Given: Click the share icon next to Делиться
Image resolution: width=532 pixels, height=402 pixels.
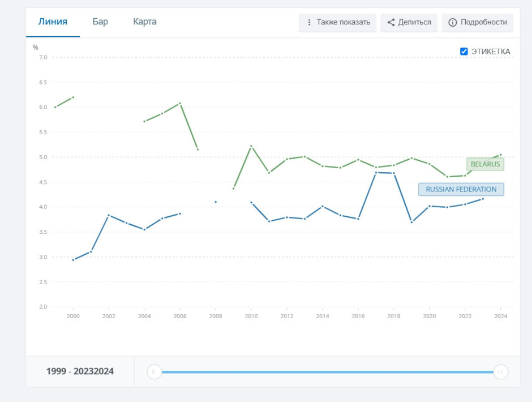Looking at the screenshot, I should click(x=391, y=23).
